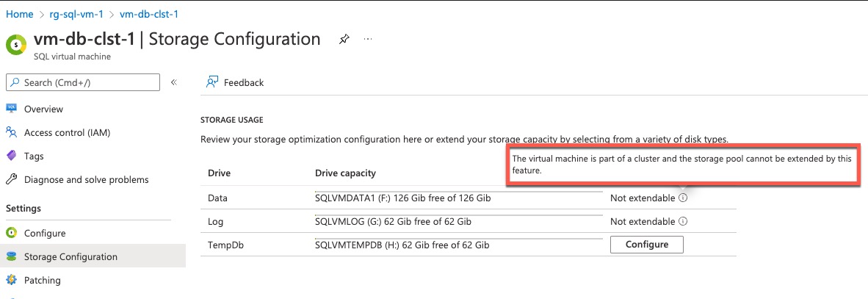Click the info icon beside Data drive
The height and width of the screenshot is (299, 868).
click(x=683, y=198)
